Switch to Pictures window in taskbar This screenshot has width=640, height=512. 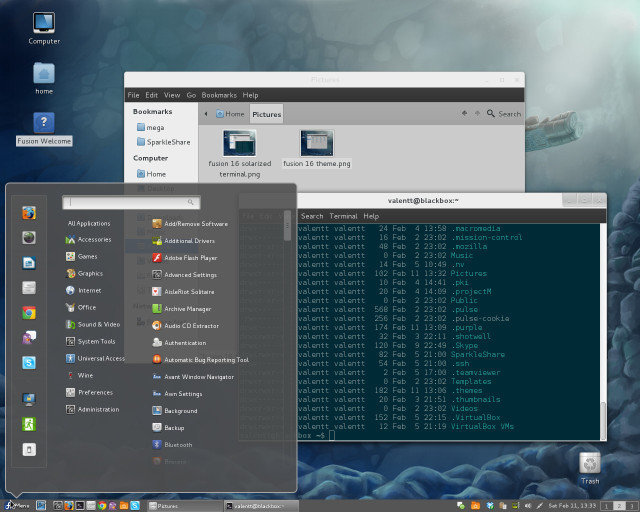184,506
